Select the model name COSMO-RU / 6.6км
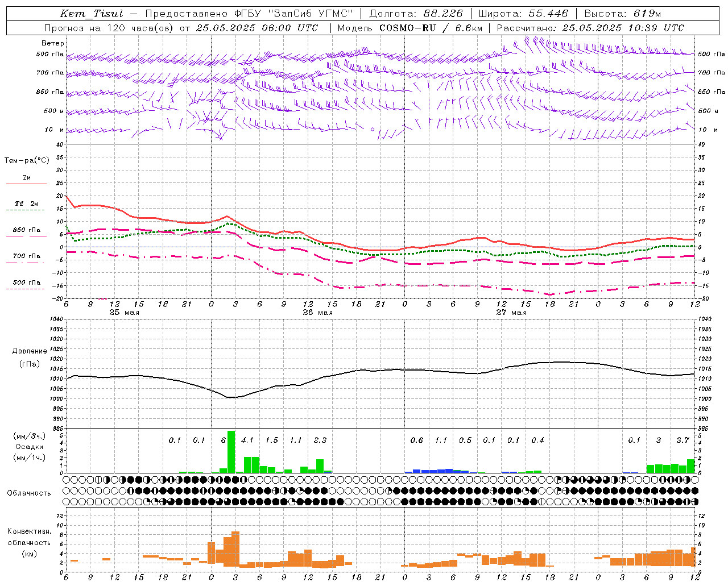This screenshot has width=728, height=582. click(430, 28)
